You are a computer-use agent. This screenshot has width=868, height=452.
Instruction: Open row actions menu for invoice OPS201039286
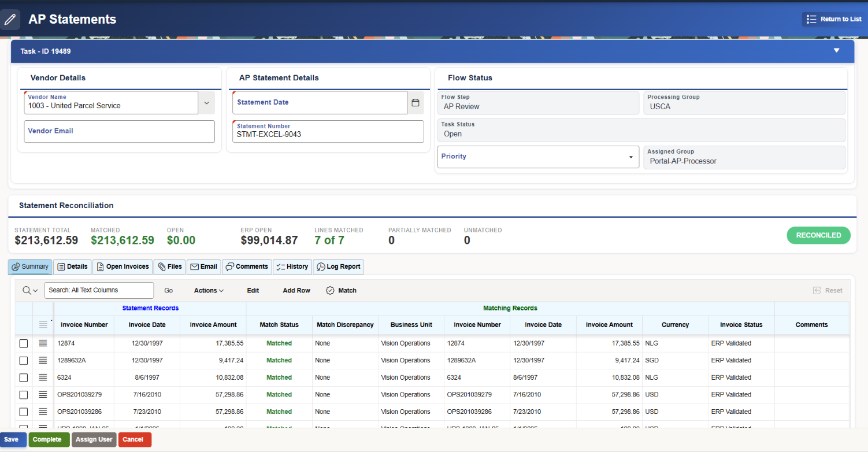(43, 412)
